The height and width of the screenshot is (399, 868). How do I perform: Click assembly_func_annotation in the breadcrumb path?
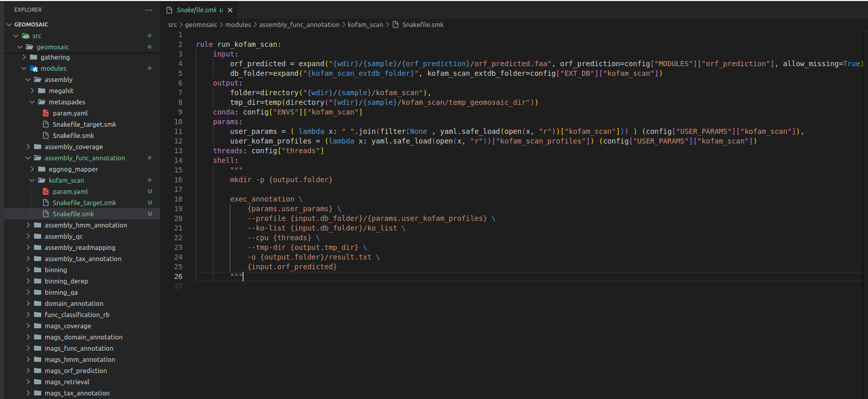[x=299, y=24]
